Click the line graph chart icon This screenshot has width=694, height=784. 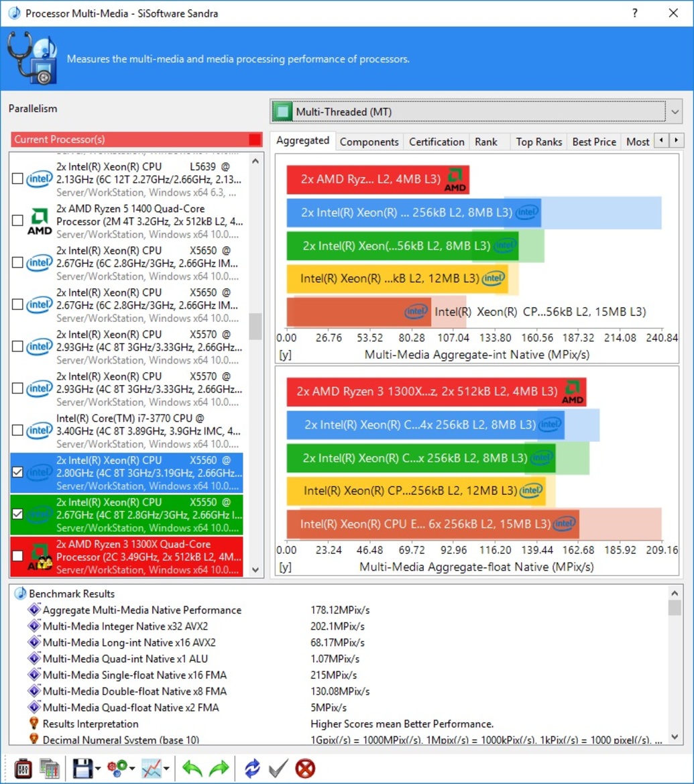pyautogui.click(x=152, y=769)
